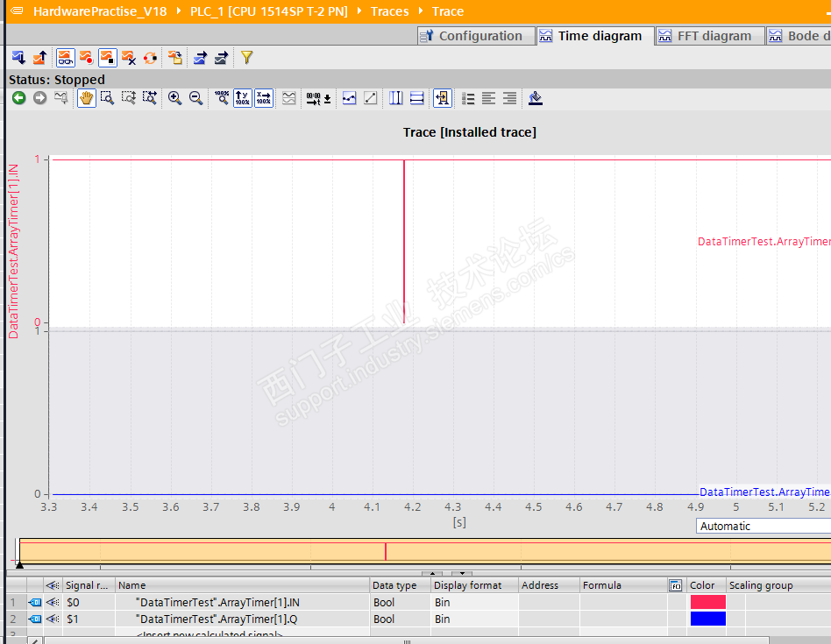Click the red marker in the overview bar
Image resolution: width=831 pixels, height=644 pixels.
click(386, 551)
